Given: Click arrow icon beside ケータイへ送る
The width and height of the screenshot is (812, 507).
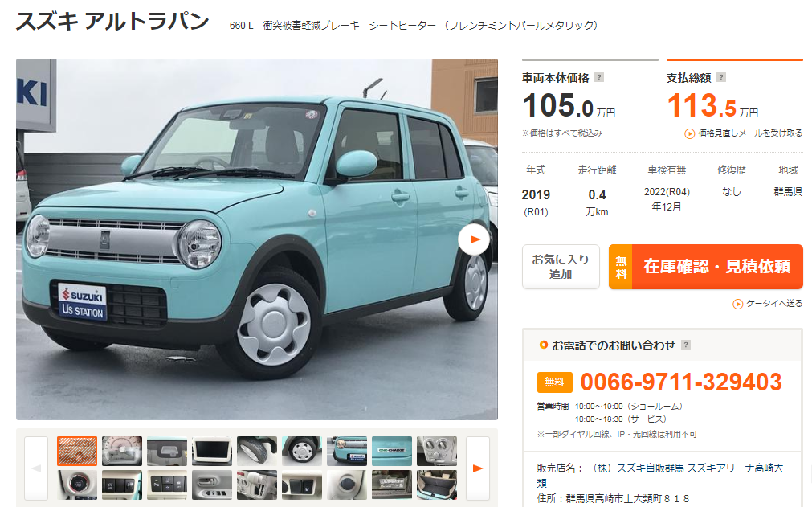Looking at the screenshot, I should click(x=738, y=304).
